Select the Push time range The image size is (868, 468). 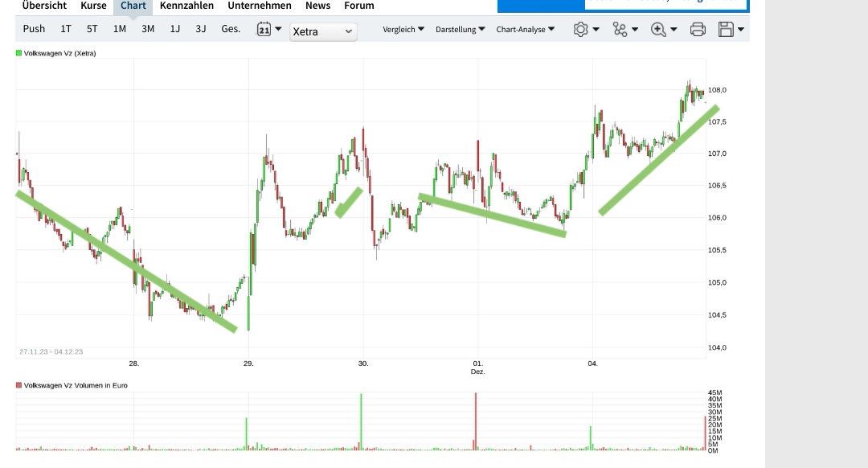click(34, 29)
